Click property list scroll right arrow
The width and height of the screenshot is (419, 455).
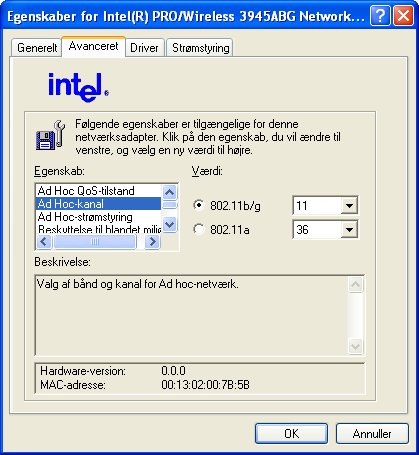pyautogui.click(x=153, y=241)
